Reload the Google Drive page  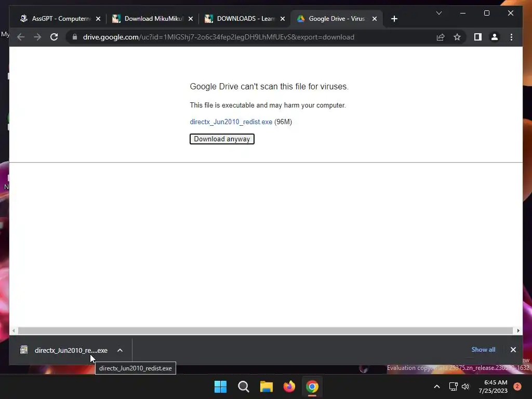coord(54,37)
